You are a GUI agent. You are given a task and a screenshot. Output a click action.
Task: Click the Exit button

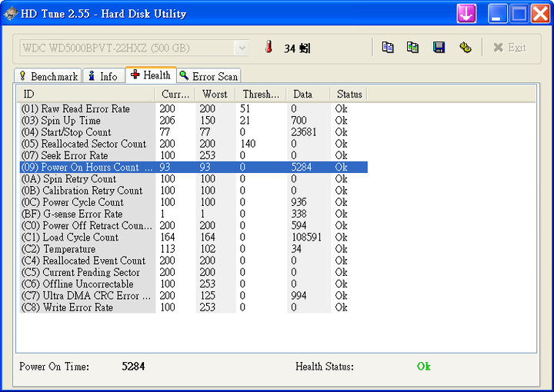pos(510,48)
